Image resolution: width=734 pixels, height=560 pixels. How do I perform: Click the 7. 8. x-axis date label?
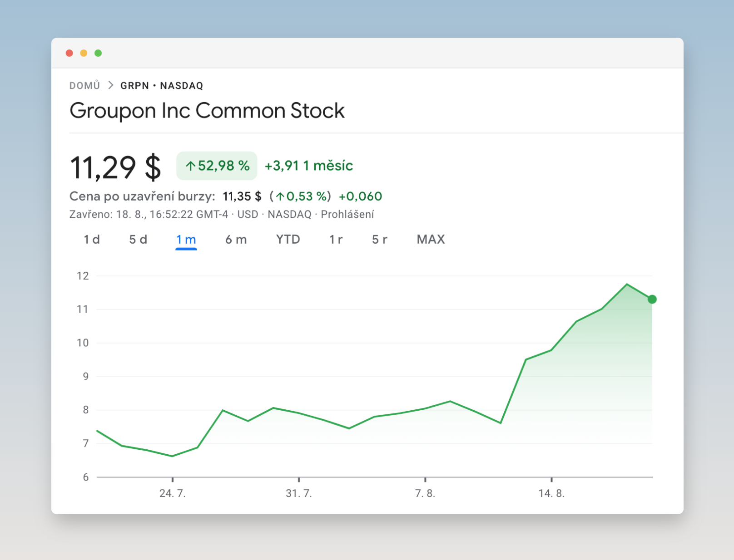(425, 493)
